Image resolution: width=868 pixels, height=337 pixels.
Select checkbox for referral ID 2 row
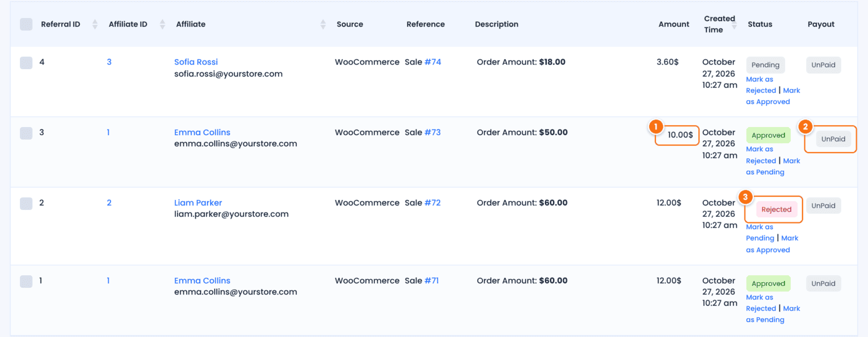[x=26, y=203]
